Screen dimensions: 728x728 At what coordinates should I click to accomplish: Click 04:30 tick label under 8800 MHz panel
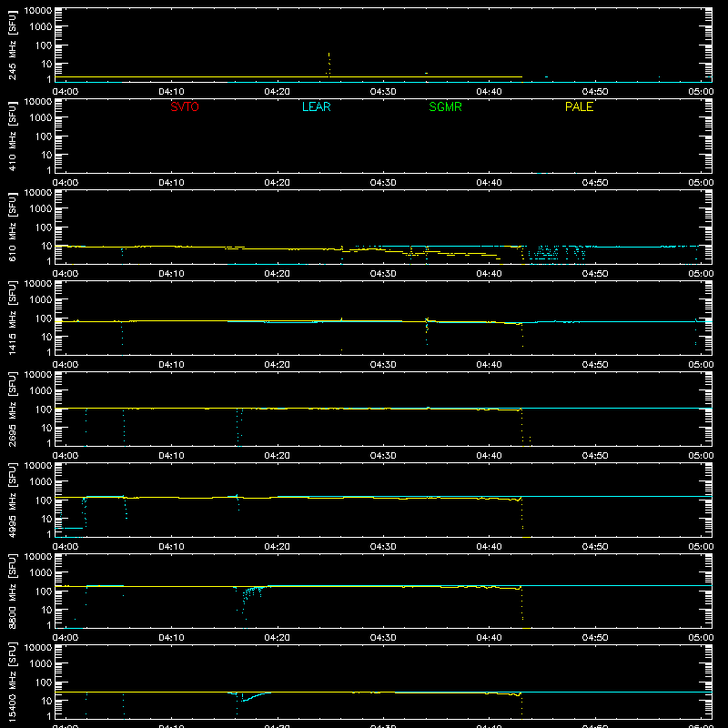coord(383,638)
